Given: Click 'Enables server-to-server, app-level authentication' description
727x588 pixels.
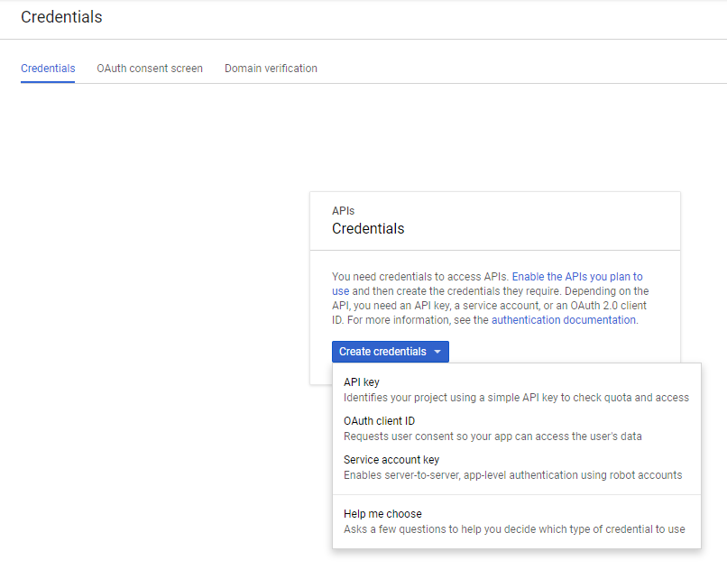Looking at the screenshot, I should [x=512, y=475].
